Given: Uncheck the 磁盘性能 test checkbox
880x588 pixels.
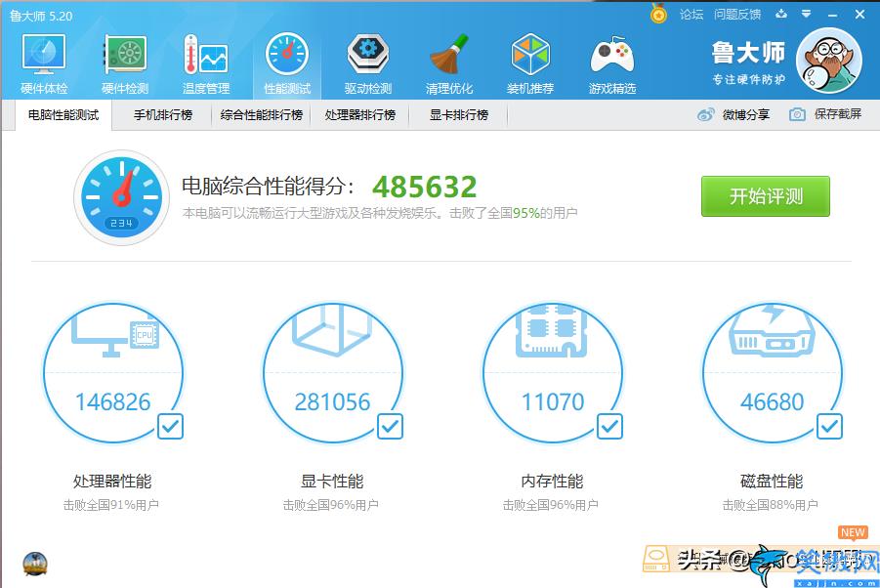Looking at the screenshot, I should pos(830,427).
